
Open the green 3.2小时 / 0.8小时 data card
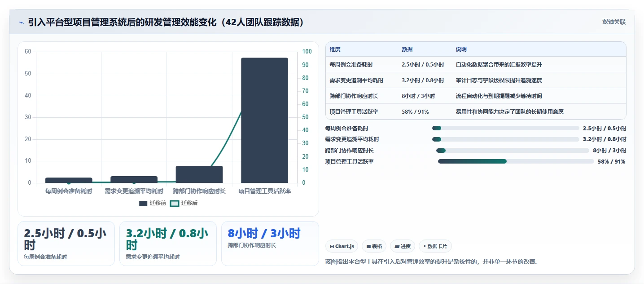tap(168, 244)
